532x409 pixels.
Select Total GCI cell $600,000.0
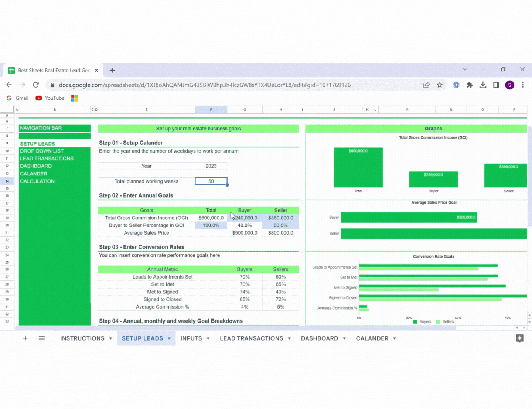[211, 218]
